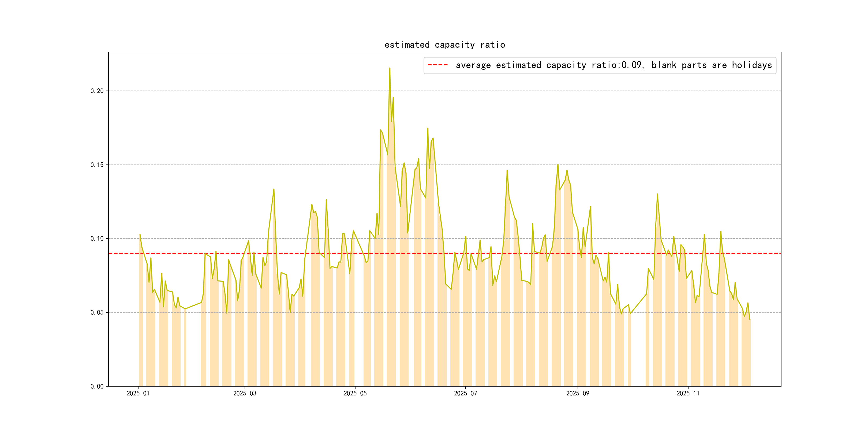Viewport: 868px width, 434px height.
Task: Click the 2025-09 x-axis label
Action: click(x=578, y=393)
